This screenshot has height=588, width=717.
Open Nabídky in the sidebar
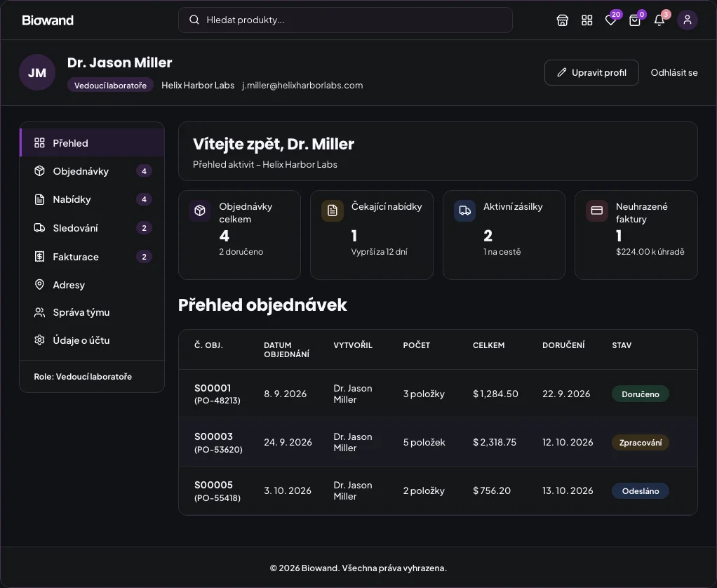click(x=92, y=199)
